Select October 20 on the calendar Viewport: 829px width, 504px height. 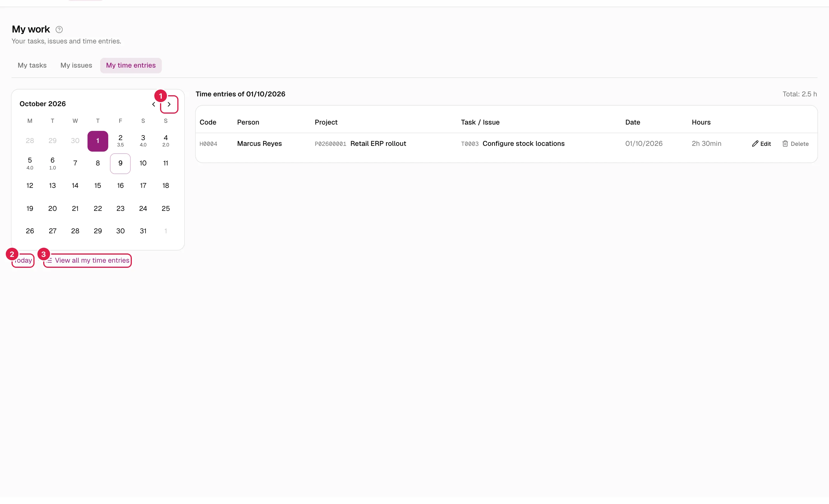click(x=52, y=209)
